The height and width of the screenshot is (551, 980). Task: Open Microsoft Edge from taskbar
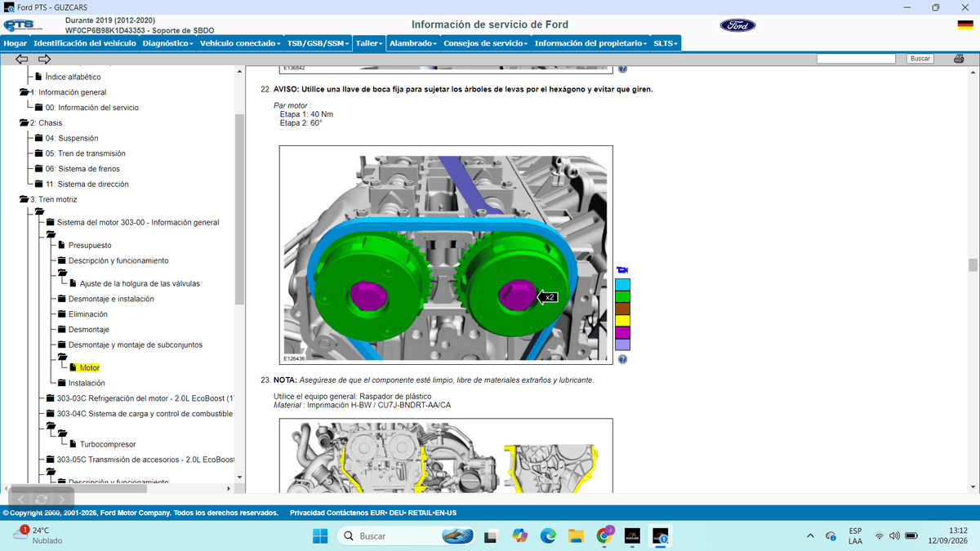(x=547, y=535)
